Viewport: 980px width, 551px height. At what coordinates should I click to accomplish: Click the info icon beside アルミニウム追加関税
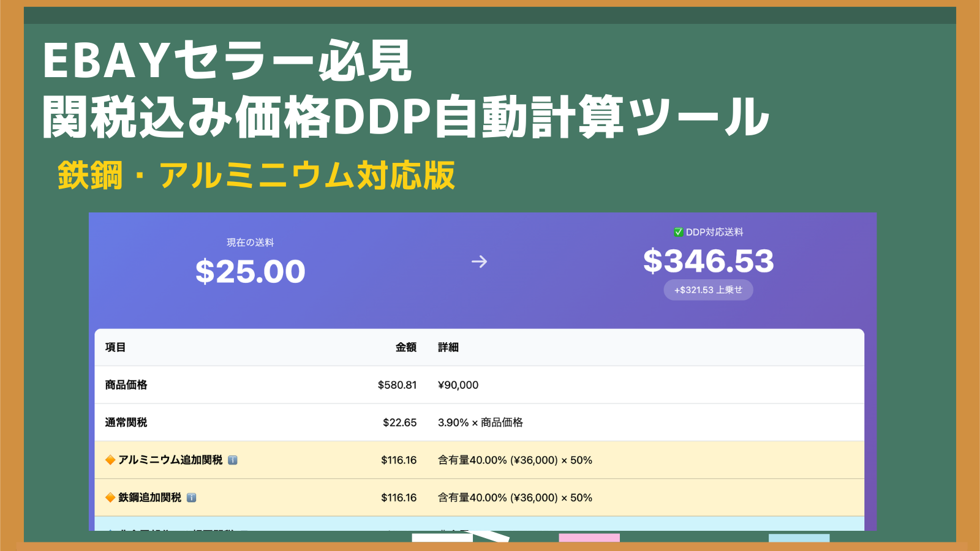click(x=233, y=460)
